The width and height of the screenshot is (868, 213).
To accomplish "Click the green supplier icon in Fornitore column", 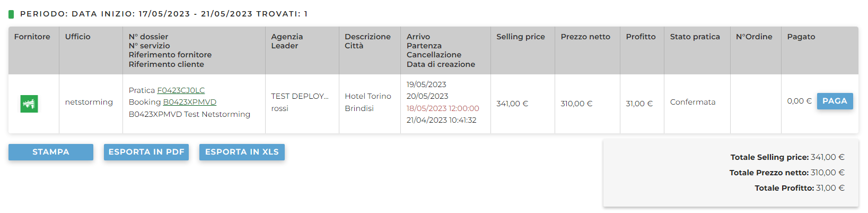I will 29,104.
